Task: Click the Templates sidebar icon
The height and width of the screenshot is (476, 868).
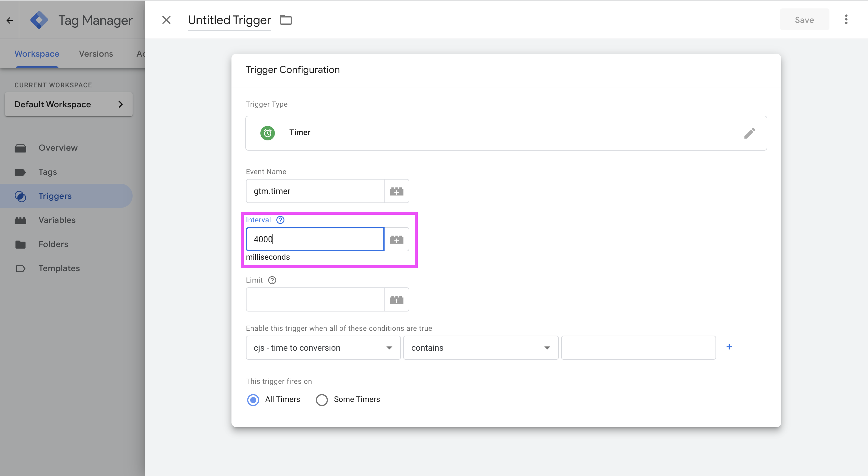Action: coord(20,268)
